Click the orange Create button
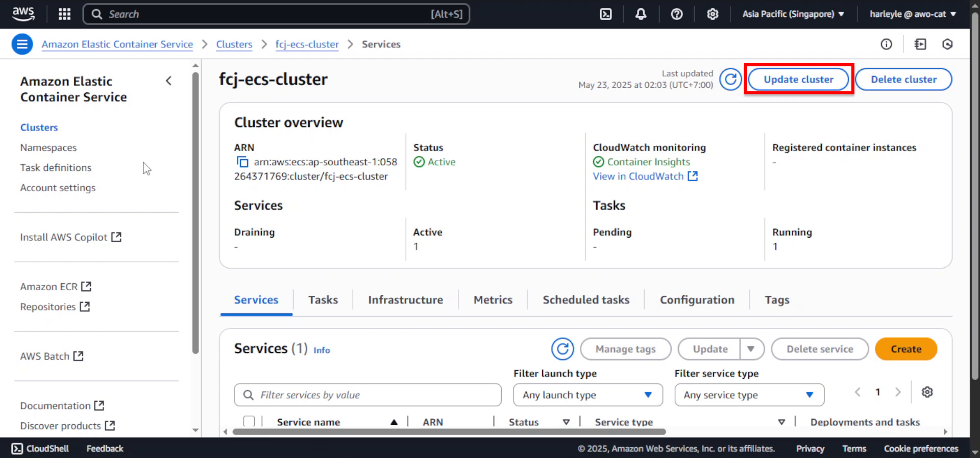Viewport: 980px width, 458px height. click(x=906, y=349)
